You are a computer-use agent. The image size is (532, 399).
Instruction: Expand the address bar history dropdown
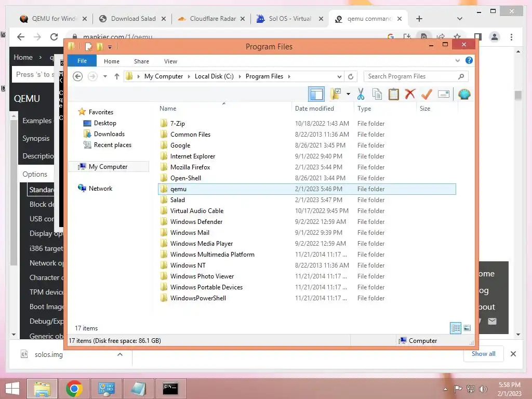pyautogui.click(x=339, y=77)
